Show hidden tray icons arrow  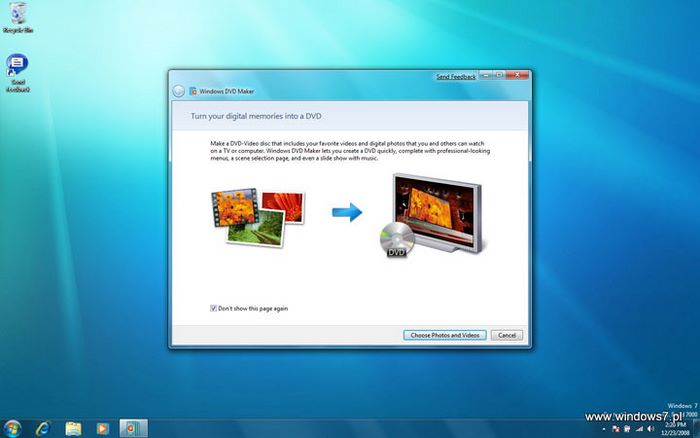tap(604, 429)
